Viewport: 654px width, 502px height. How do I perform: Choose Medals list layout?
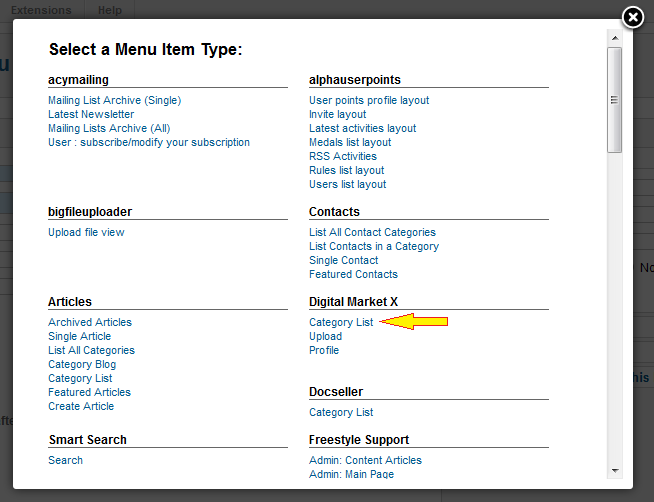click(x=350, y=143)
